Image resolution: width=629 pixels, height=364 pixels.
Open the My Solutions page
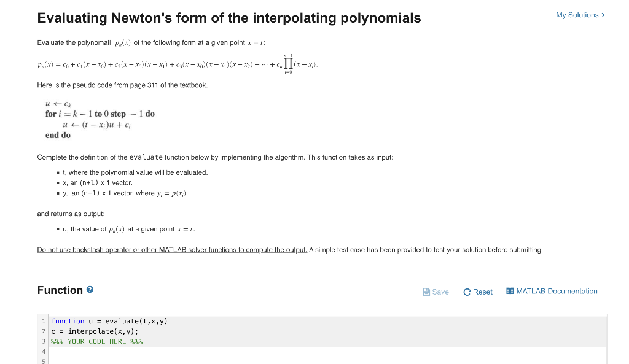pos(576,15)
